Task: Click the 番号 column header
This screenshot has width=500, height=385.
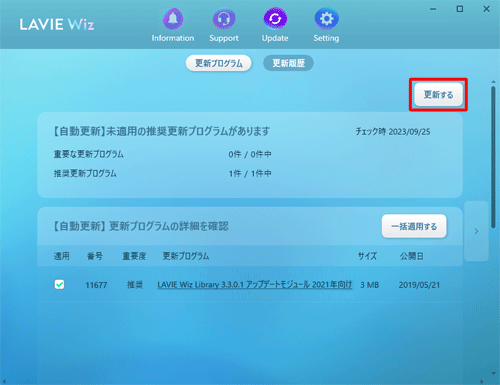Action: pos(95,256)
